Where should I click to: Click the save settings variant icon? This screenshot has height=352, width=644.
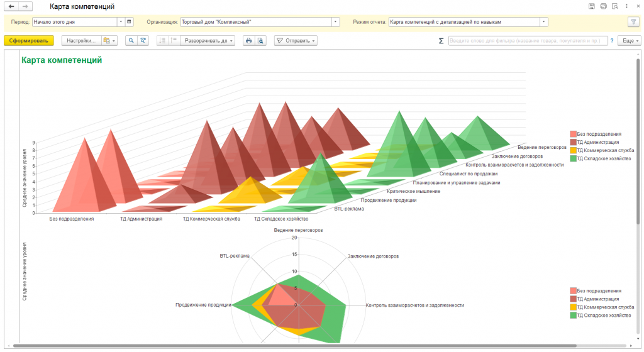tap(107, 41)
